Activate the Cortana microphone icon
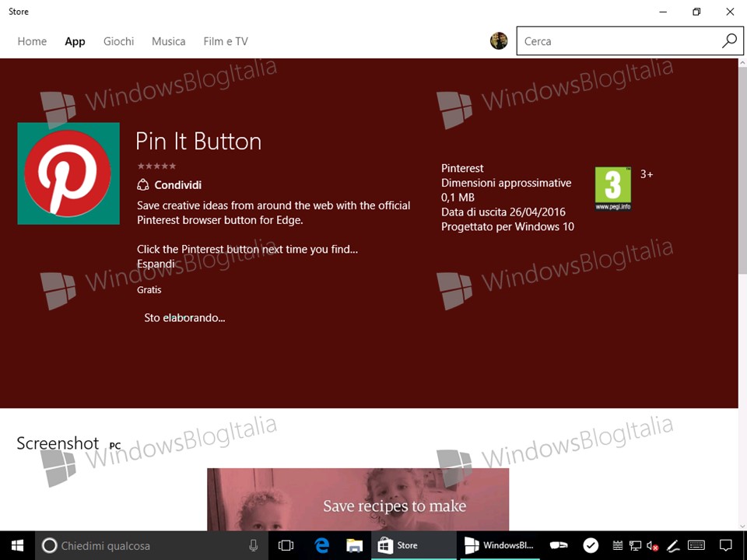This screenshot has height=560, width=747. [x=254, y=546]
